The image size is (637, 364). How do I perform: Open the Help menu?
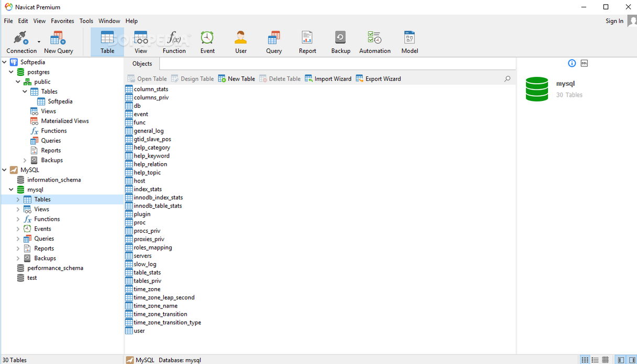pyautogui.click(x=131, y=21)
